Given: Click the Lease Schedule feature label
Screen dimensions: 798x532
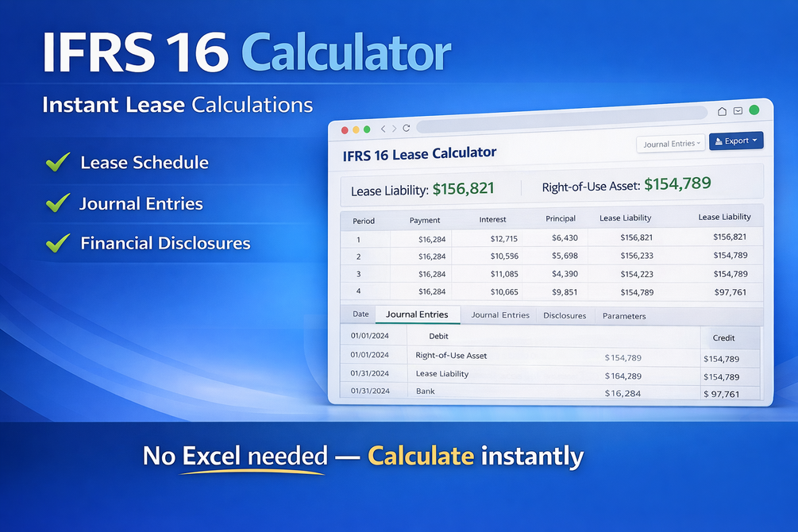Looking at the screenshot, I should [x=145, y=163].
